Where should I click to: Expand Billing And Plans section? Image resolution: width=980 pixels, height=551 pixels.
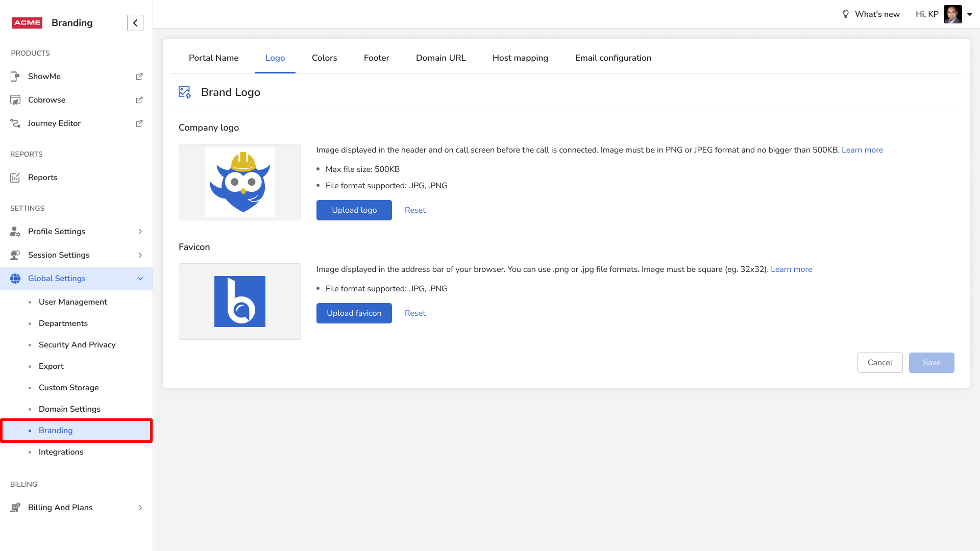coord(140,508)
